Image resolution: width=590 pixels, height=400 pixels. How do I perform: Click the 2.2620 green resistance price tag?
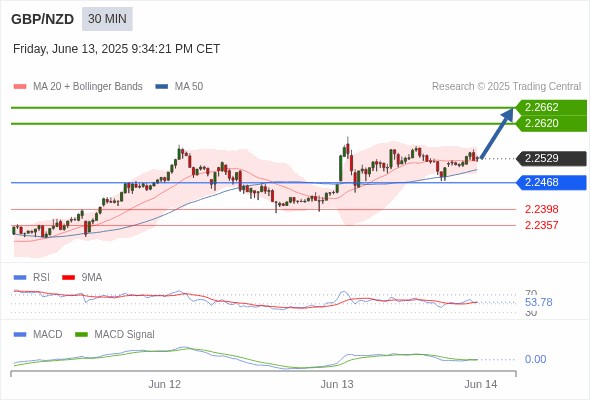[x=551, y=123]
